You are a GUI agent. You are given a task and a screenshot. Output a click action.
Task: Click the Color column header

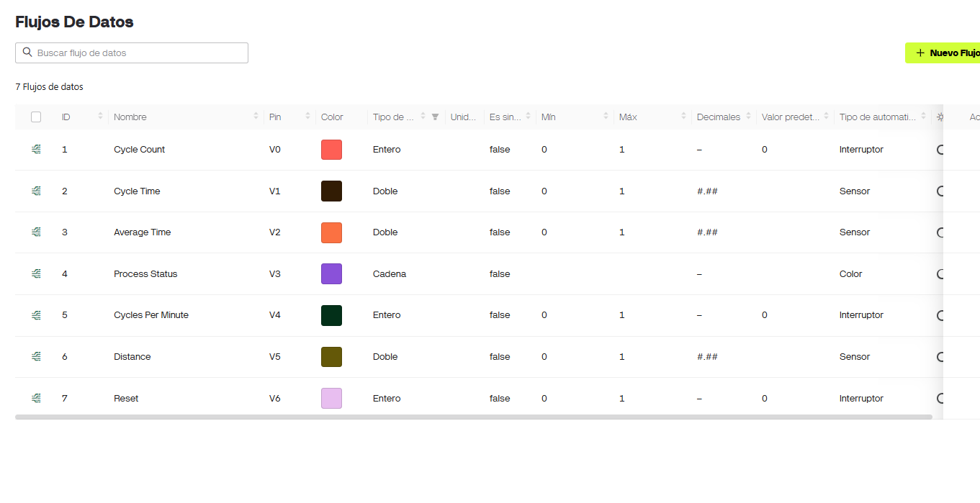(332, 117)
